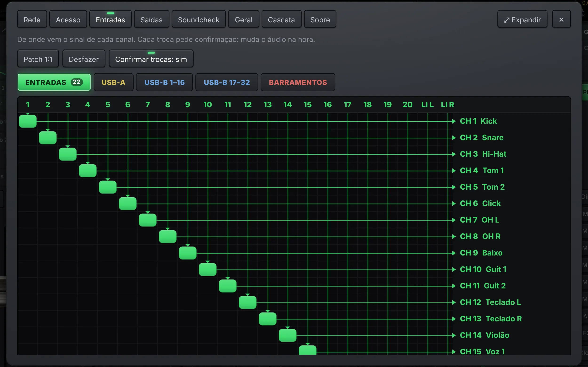Image resolution: width=588 pixels, height=367 pixels.
Task: Click input column header 16
Action: point(327,105)
